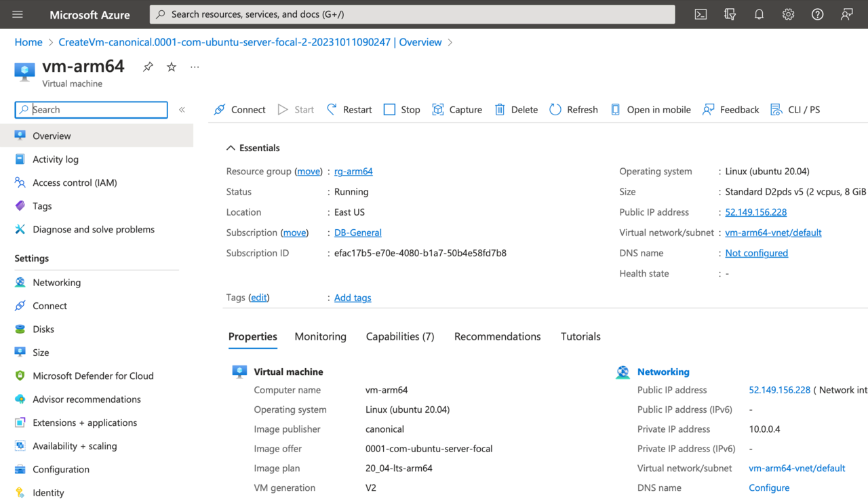Open the Feedback icon in the top bar
Viewport: 868px width, 499px height.
pyautogui.click(x=846, y=14)
